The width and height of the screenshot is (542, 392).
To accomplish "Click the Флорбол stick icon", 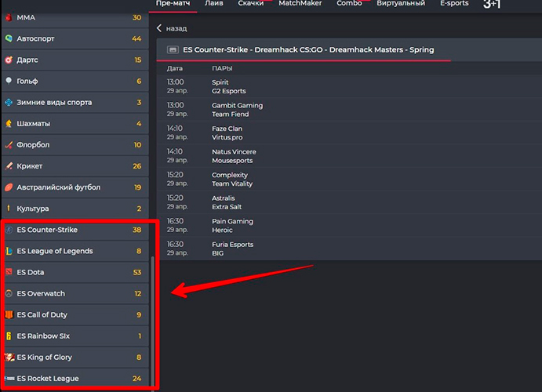I will click(x=9, y=145).
